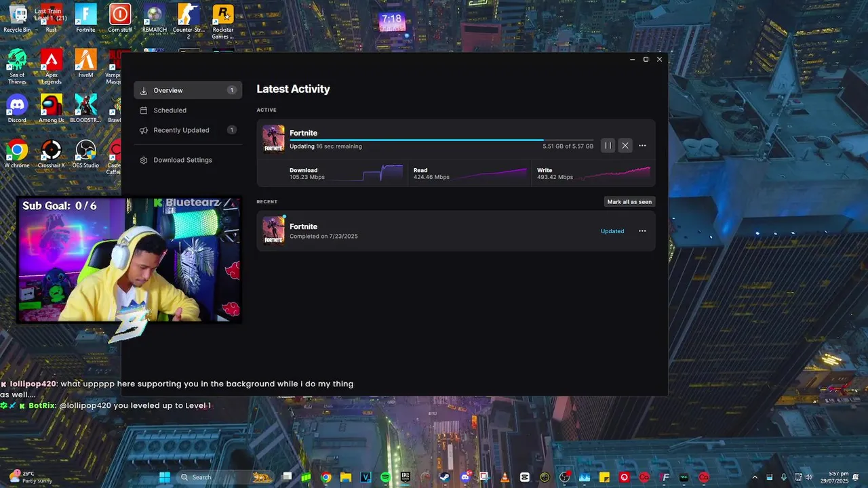Pause the active Fortnite update
The height and width of the screenshot is (488, 868).
[x=608, y=146]
